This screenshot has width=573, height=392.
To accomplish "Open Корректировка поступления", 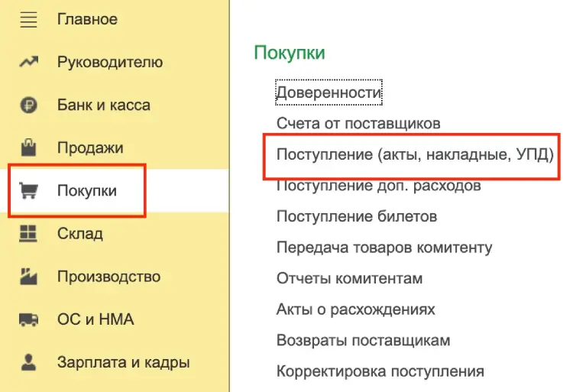I will [380, 372].
